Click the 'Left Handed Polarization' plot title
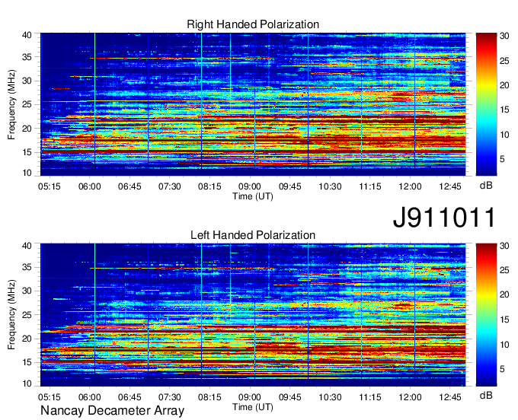This screenshot has width=518, height=420. 253,235
